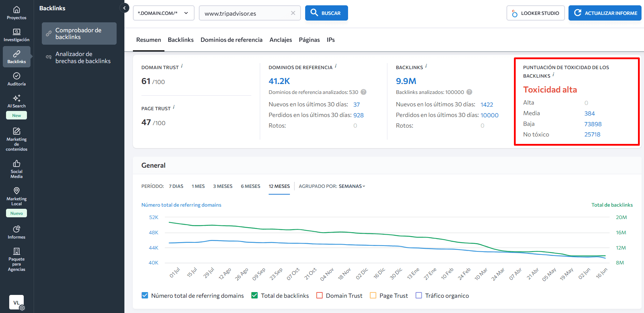Switch to Dominios de referencia tab
The height and width of the screenshot is (313, 644).
231,40
